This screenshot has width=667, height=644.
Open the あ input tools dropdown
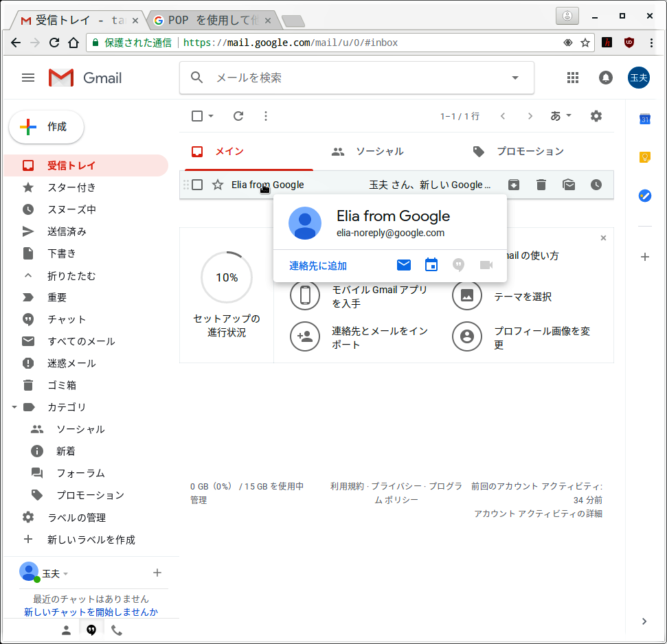(561, 115)
